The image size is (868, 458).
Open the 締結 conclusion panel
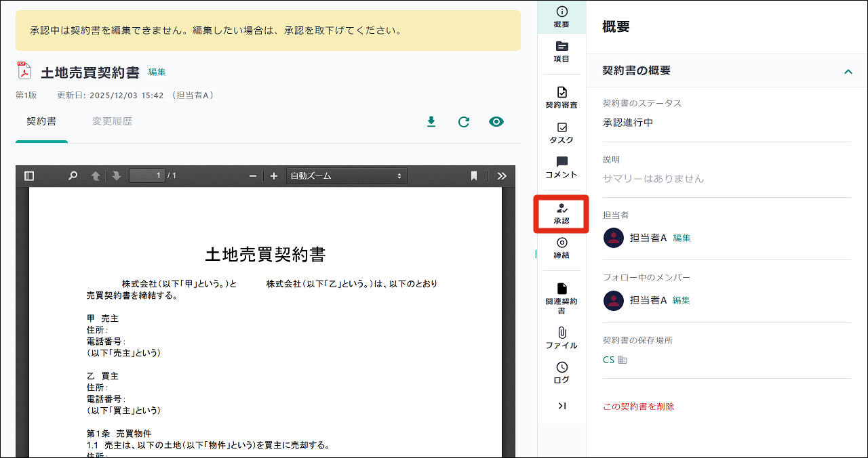(x=561, y=248)
